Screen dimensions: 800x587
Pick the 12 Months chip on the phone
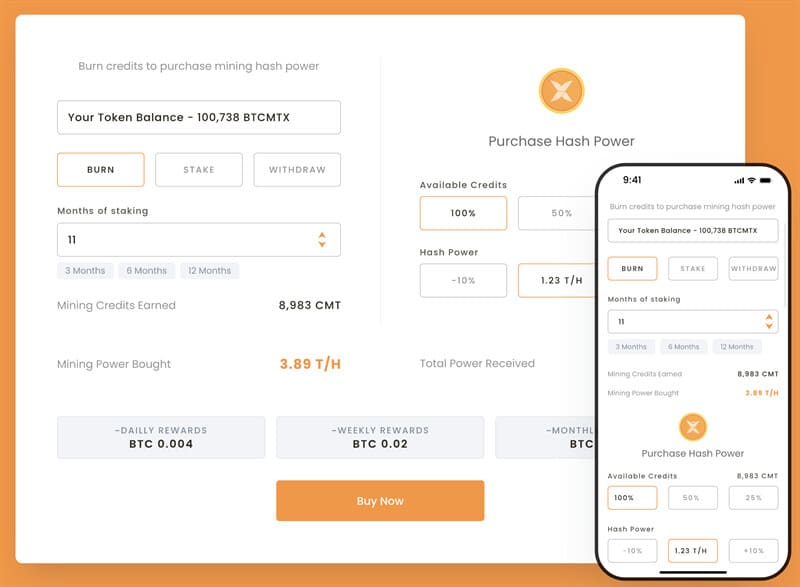(736, 346)
